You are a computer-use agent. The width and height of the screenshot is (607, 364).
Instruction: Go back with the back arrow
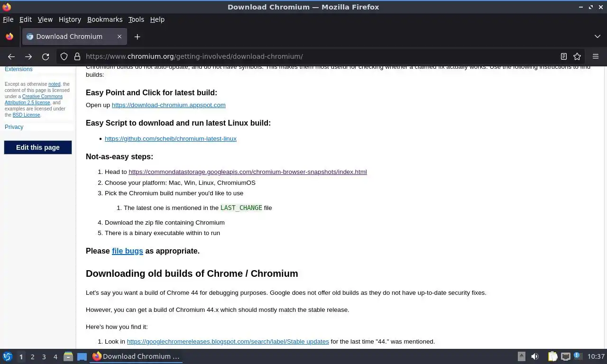[11, 56]
